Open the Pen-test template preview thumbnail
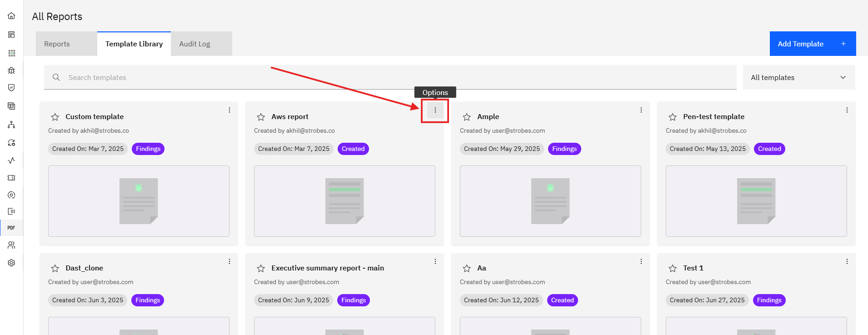868x335 pixels. tap(756, 201)
